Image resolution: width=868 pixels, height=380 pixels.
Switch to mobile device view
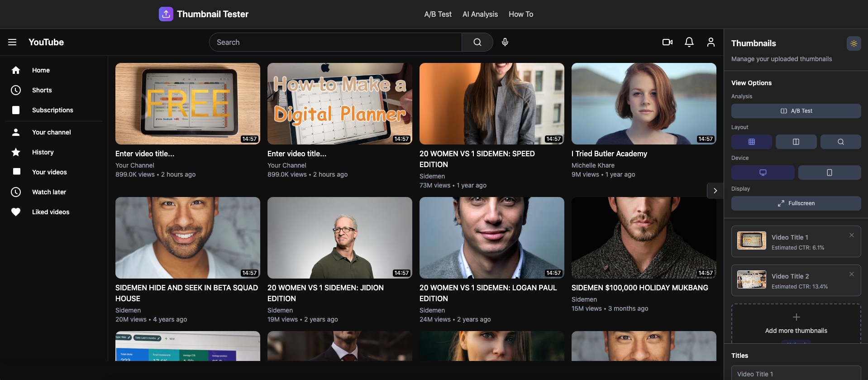829,173
